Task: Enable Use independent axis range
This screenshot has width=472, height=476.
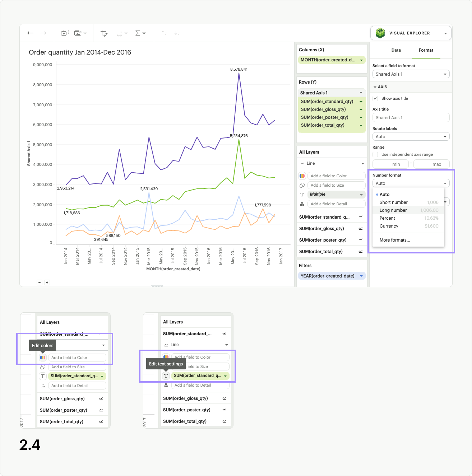Action: coord(375,154)
